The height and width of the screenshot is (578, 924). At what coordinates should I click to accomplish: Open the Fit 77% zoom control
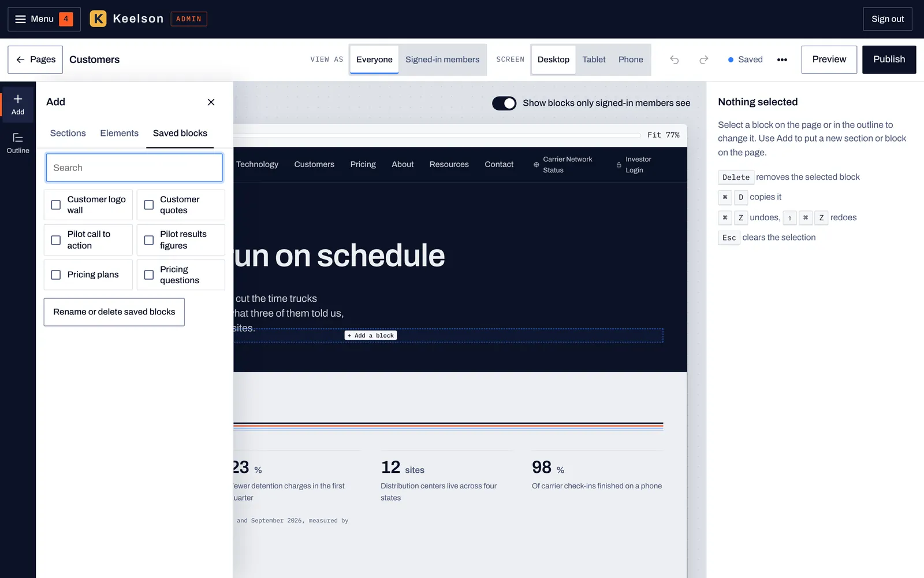pyautogui.click(x=664, y=135)
